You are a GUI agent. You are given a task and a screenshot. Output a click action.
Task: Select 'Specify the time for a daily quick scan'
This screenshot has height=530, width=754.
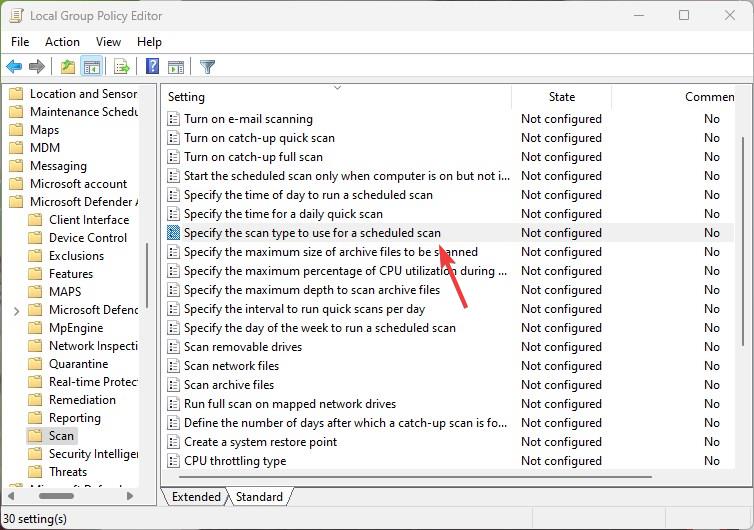pyautogui.click(x=283, y=214)
